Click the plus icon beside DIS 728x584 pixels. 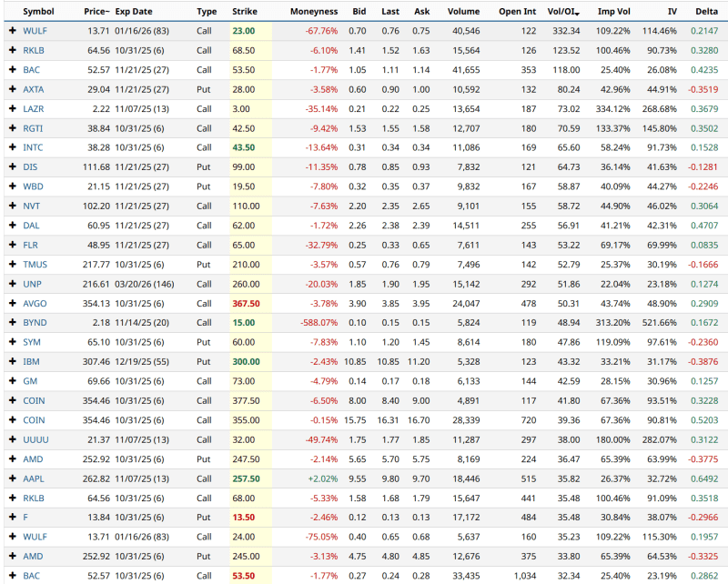(12, 166)
